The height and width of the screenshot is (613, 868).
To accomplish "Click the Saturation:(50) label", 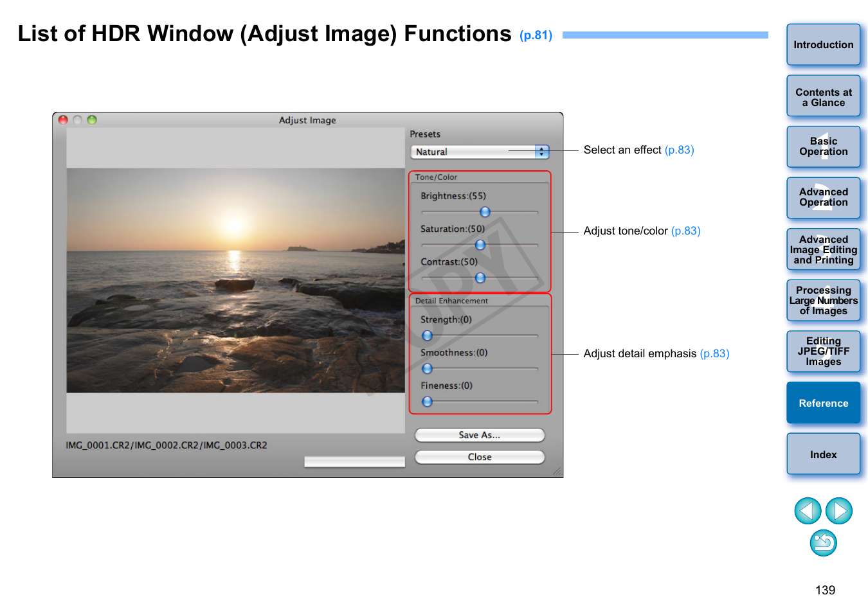I will coord(453,229).
